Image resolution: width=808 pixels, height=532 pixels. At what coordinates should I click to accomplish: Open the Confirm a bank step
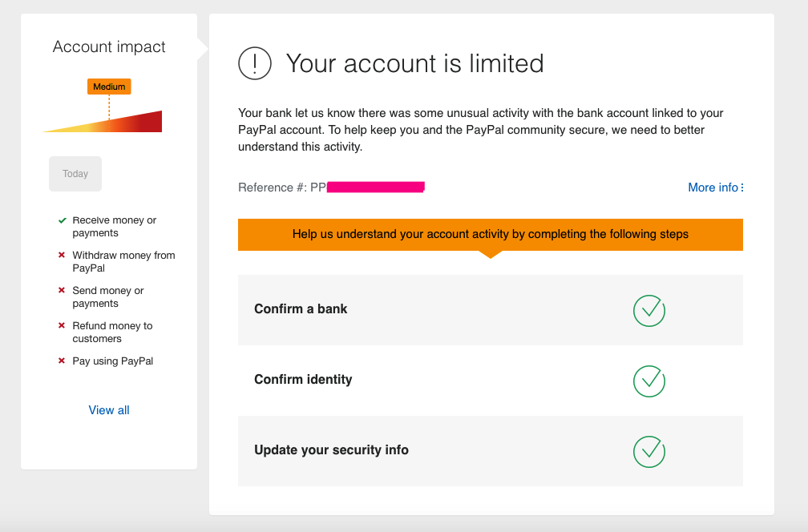pos(301,309)
